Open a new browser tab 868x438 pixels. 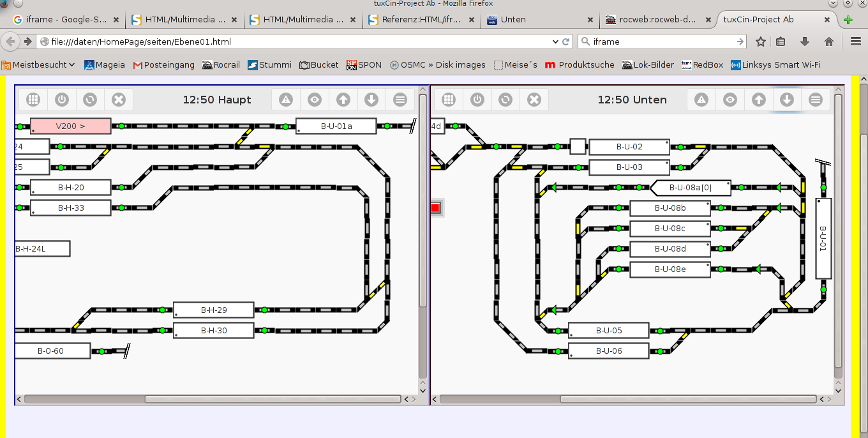(x=848, y=20)
